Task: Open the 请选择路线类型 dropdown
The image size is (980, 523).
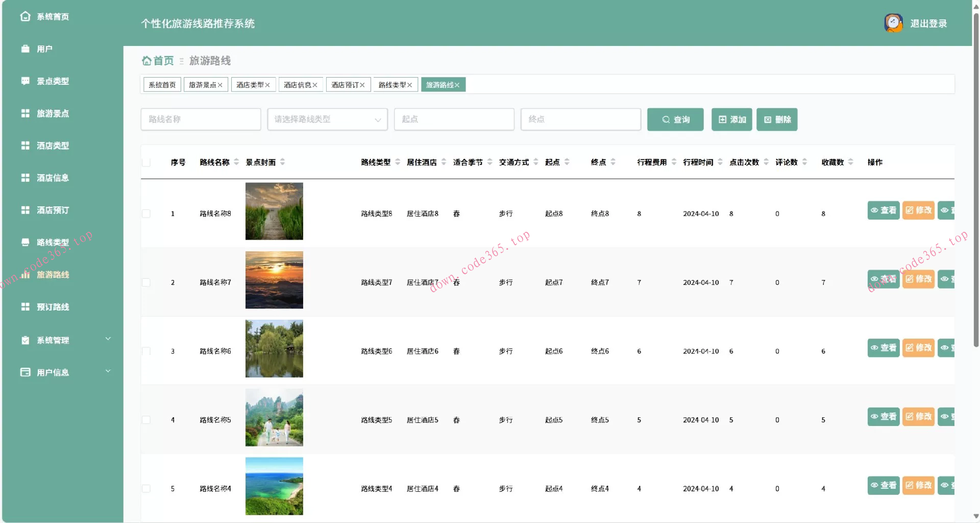Action: [x=327, y=119]
